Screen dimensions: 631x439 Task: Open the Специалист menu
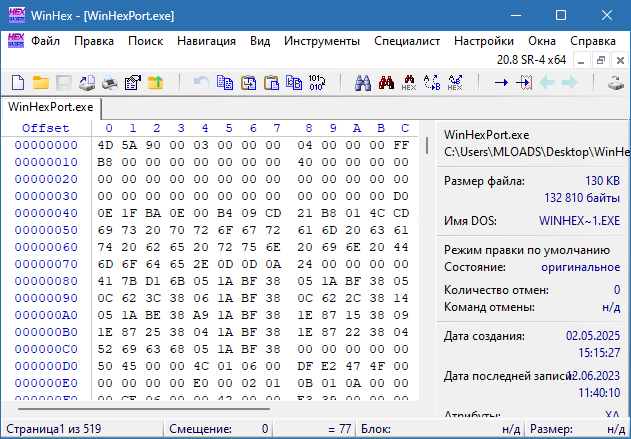point(407,41)
